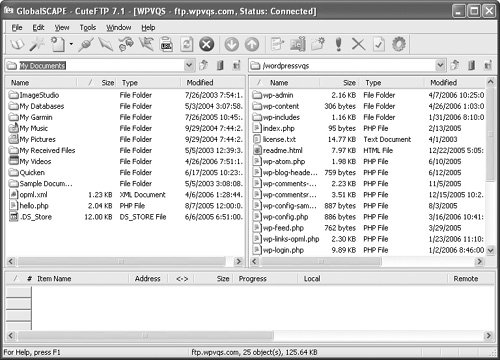Click the remote pane vertical scrollbar down arrow

490,250
